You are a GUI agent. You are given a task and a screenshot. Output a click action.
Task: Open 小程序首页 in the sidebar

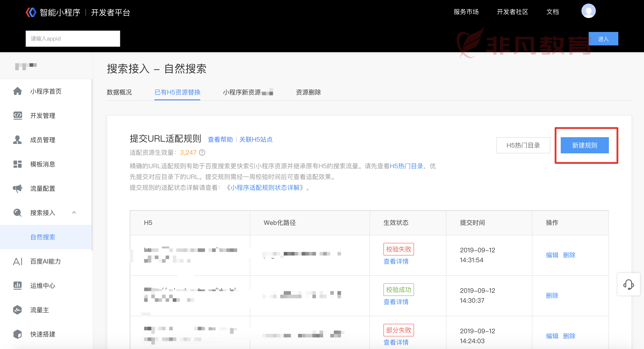coord(46,91)
